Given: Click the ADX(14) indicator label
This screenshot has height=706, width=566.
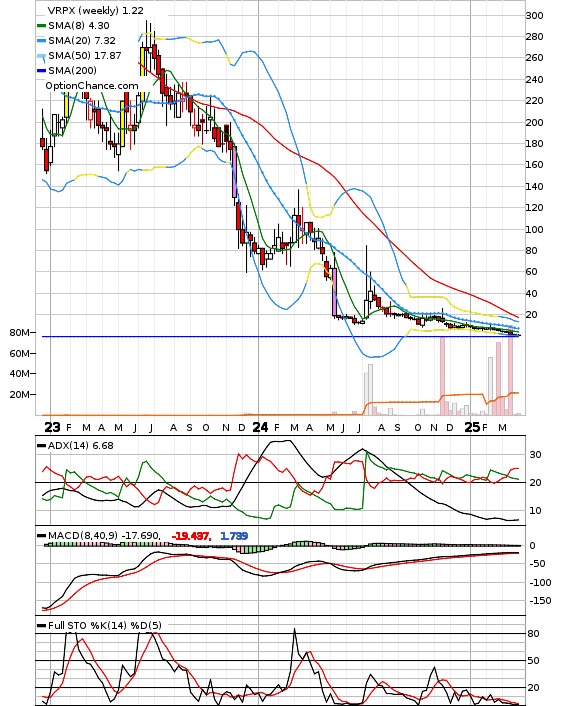Looking at the screenshot, I should pyautogui.click(x=69, y=446).
